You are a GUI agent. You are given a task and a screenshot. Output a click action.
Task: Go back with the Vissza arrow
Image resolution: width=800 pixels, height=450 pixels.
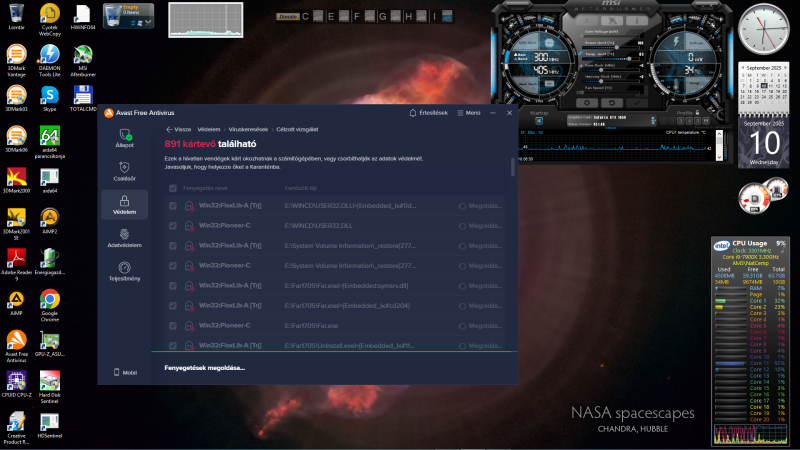click(x=178, y=130)
